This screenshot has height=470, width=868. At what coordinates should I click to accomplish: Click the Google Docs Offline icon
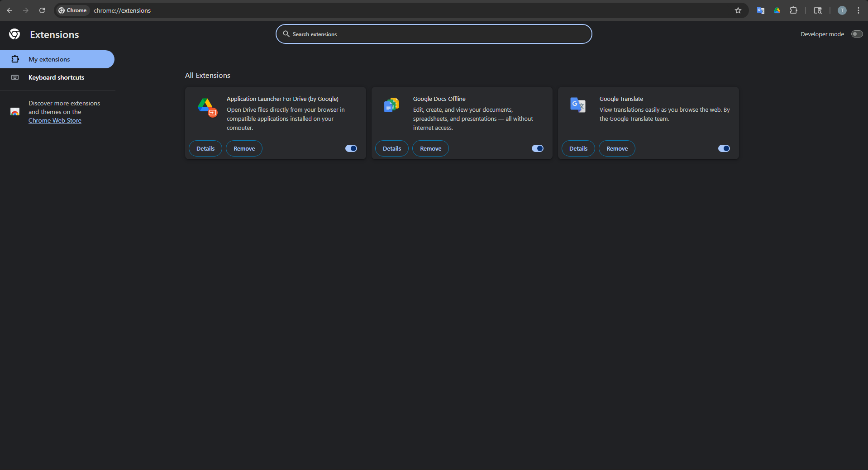click(x=391, y=105)
